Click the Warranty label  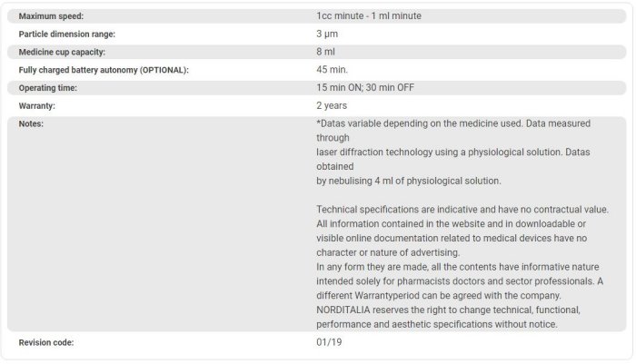pos(40,106)
